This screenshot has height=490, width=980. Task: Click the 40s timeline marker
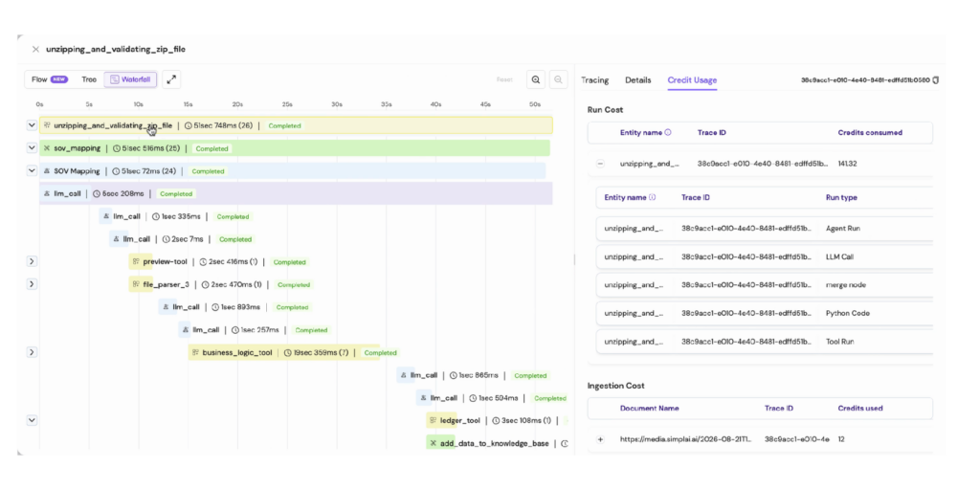[x=435, y=103]
